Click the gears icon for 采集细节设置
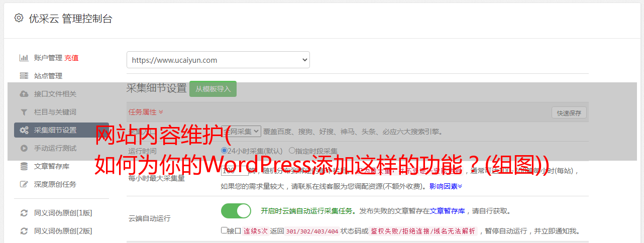644x243 pixels. (24, 130)
